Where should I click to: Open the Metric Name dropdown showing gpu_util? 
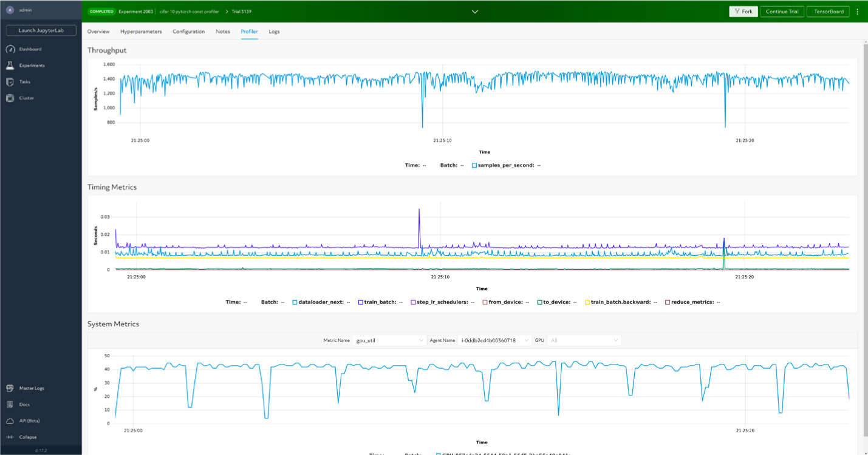tap(389, 340)
